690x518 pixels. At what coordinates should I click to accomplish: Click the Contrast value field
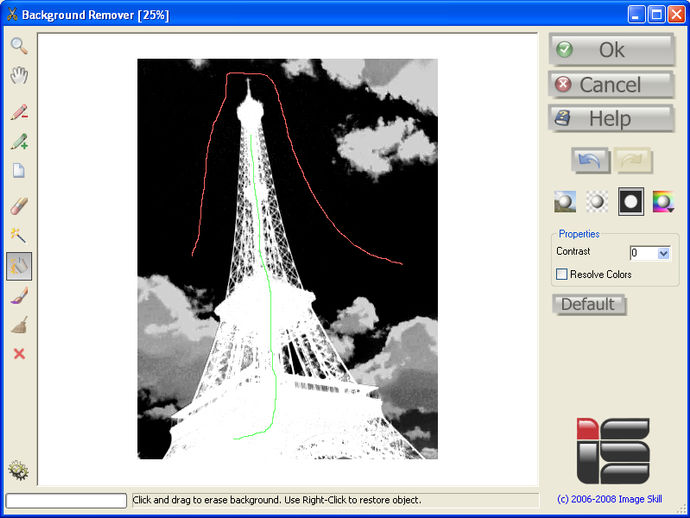pos(644,253)
